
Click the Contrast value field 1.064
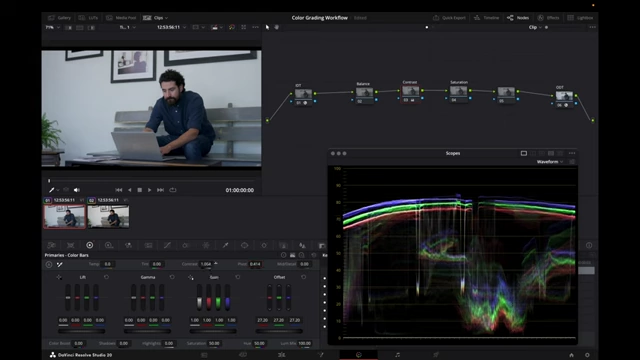click(x=206, y=264)
